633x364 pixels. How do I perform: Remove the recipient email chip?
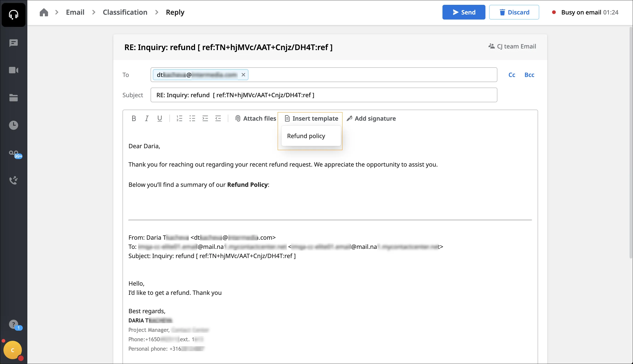point(243,75)
